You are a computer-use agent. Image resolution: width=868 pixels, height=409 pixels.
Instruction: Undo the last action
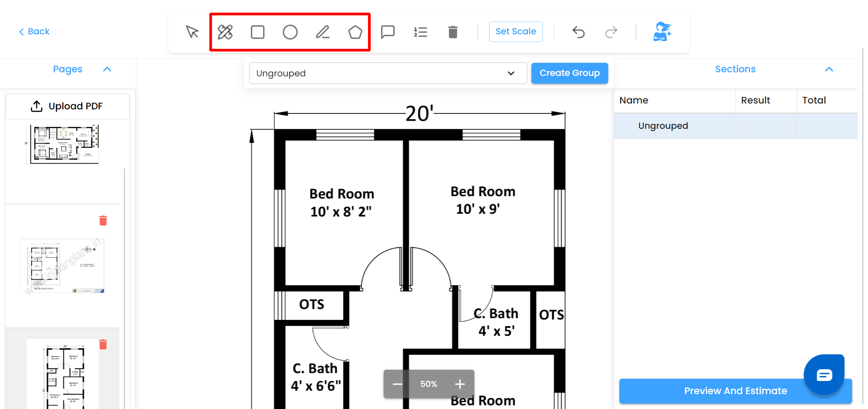579,32
